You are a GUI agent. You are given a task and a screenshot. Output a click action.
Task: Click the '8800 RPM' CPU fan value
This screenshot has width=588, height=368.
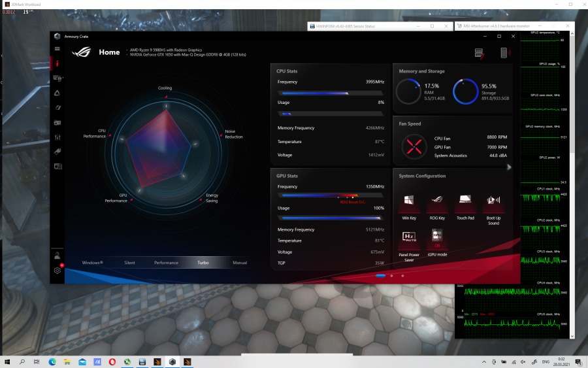497,137
